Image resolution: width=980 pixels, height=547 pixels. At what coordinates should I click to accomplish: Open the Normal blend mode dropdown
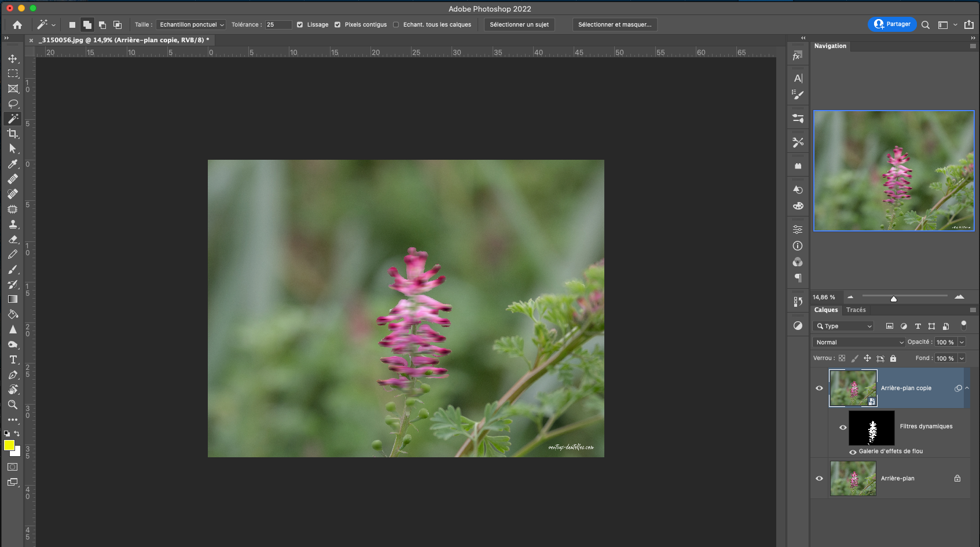(858, 342)
